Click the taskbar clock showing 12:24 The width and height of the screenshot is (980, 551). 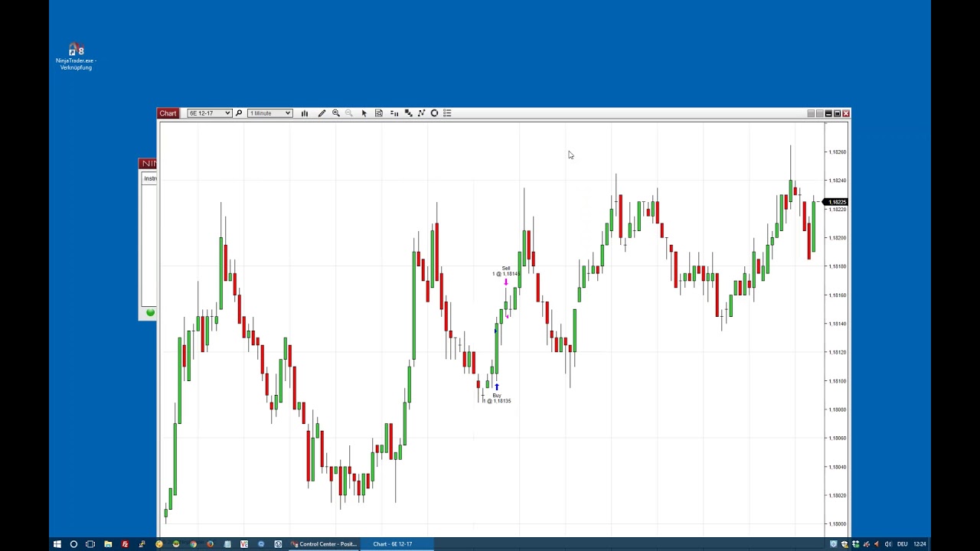(x=920, y=544)
